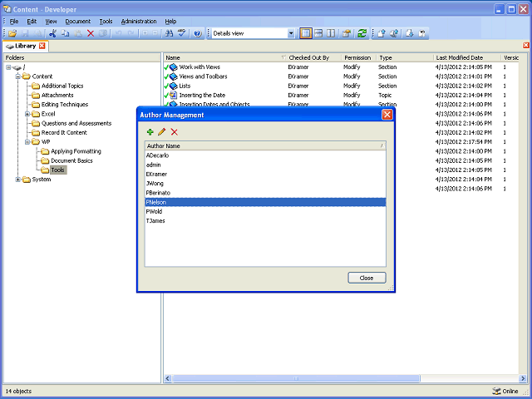532x399 pixels.
Task: Click the red X Delete toolbar icon
Action: click(91, 33)
